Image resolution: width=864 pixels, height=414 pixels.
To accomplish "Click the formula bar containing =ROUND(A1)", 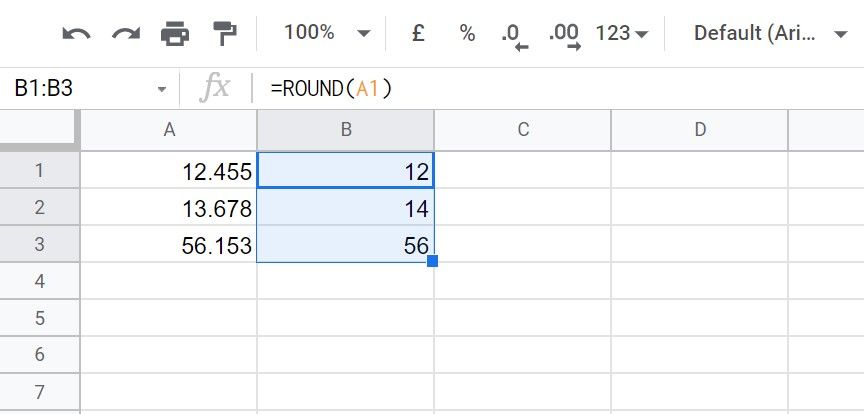I will coord(557,89).
